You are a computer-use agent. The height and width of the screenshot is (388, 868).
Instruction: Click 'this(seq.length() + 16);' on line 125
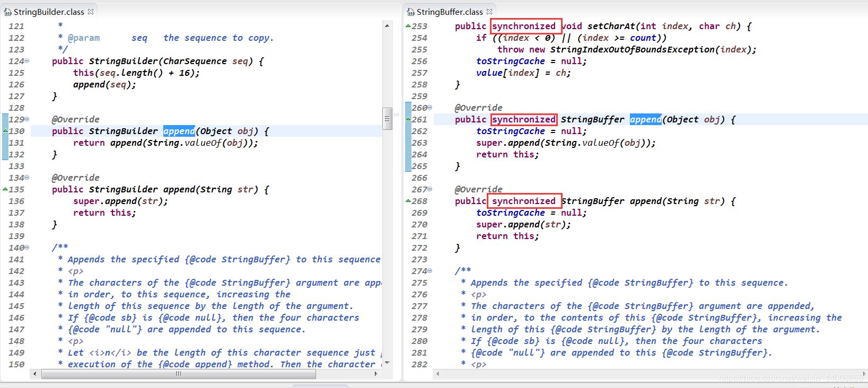click(x=137, y=73)
